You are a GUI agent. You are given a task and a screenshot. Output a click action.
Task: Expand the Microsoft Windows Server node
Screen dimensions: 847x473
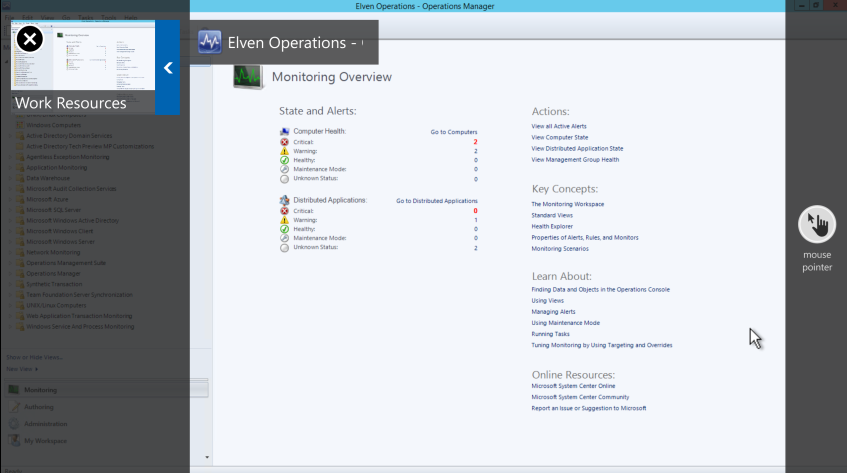(10, 242)
